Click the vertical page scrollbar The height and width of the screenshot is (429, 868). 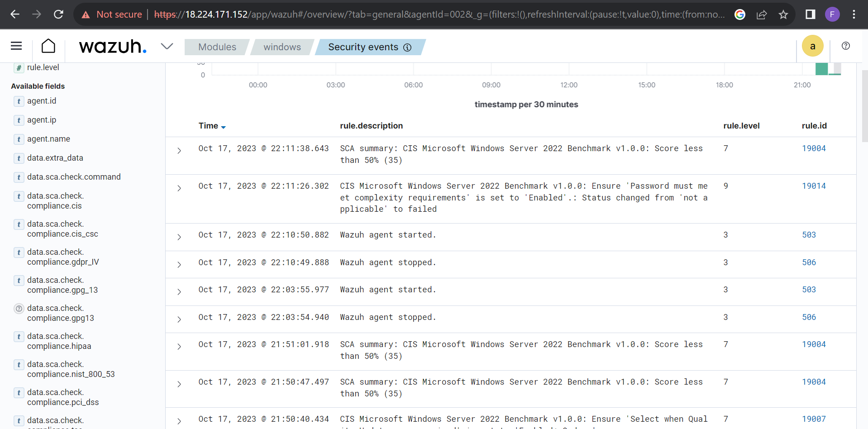point(865,106)
